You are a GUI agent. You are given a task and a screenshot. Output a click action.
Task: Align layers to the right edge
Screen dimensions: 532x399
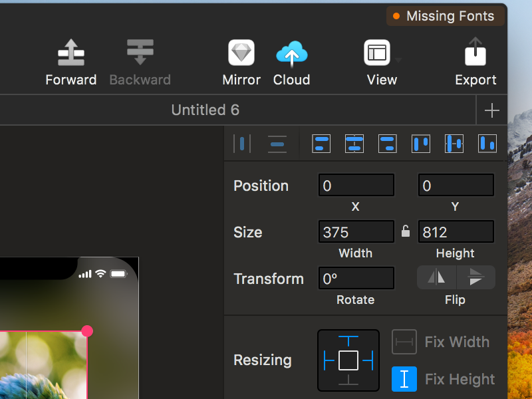(x=388, y=144)
